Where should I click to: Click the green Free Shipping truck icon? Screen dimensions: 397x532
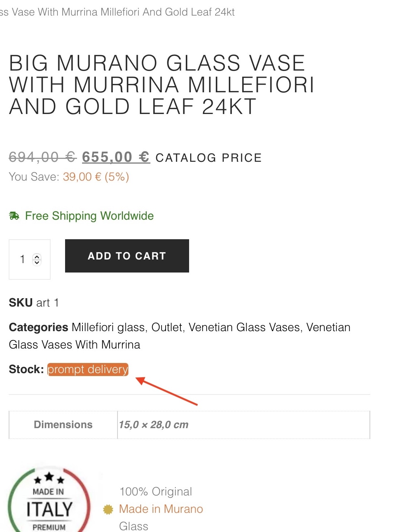(14, 216)
